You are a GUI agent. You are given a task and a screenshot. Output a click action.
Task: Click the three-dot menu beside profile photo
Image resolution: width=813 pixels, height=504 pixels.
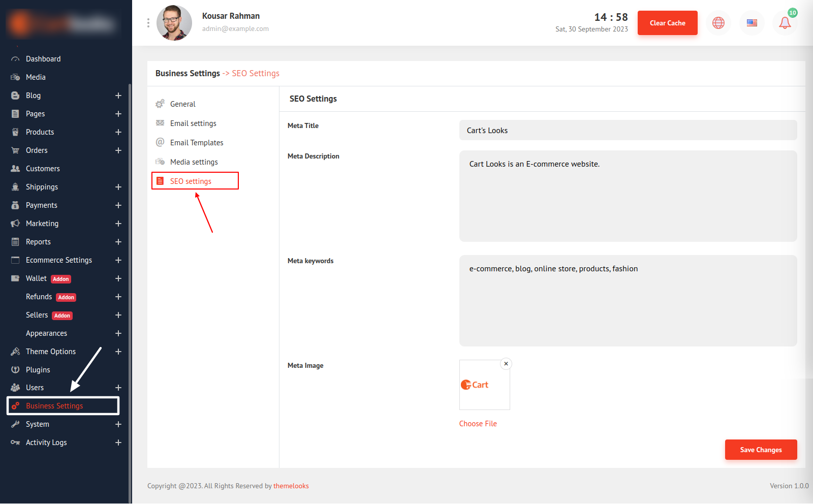tap(148, 23)
